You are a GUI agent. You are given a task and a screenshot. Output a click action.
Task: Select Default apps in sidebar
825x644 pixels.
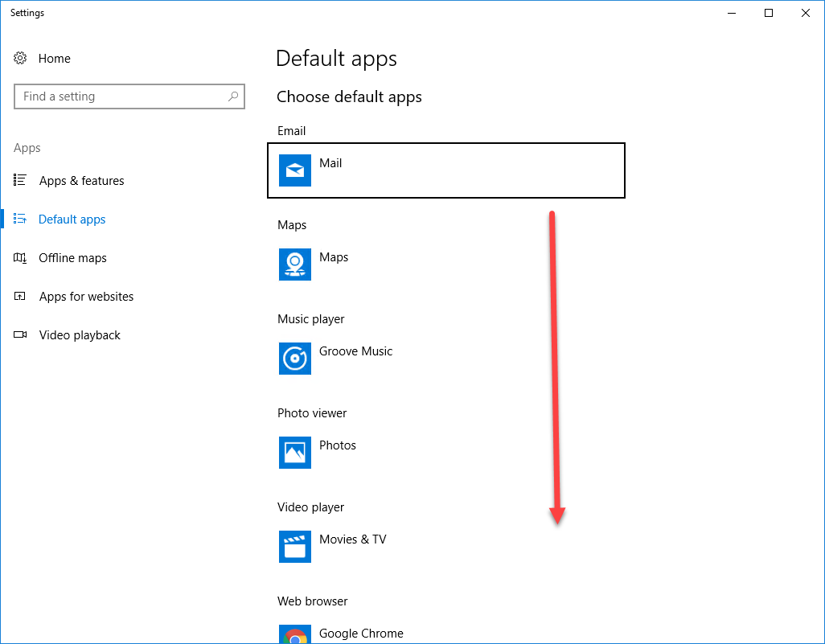72,219
